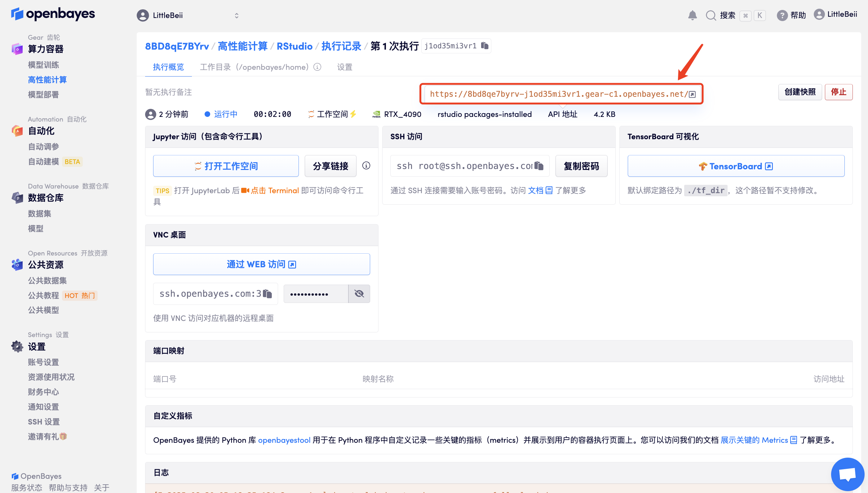
Task: Select 模型部署 in the sidebar
Action: 43,95
